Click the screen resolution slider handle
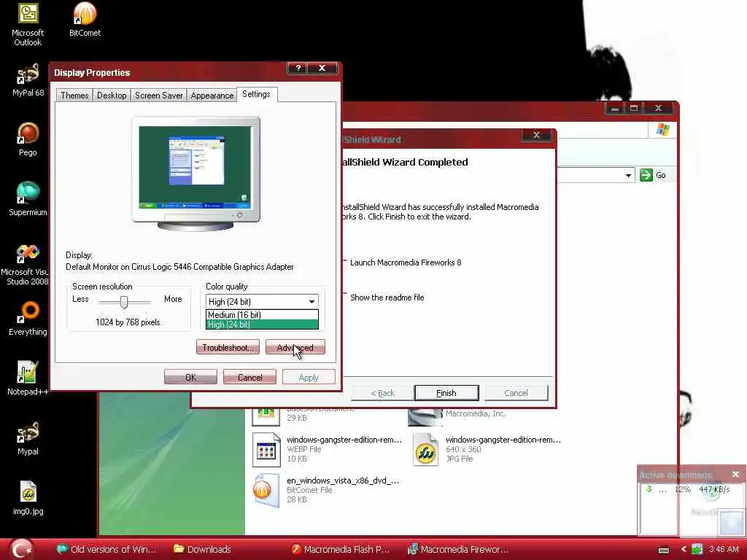 [124, 302]
